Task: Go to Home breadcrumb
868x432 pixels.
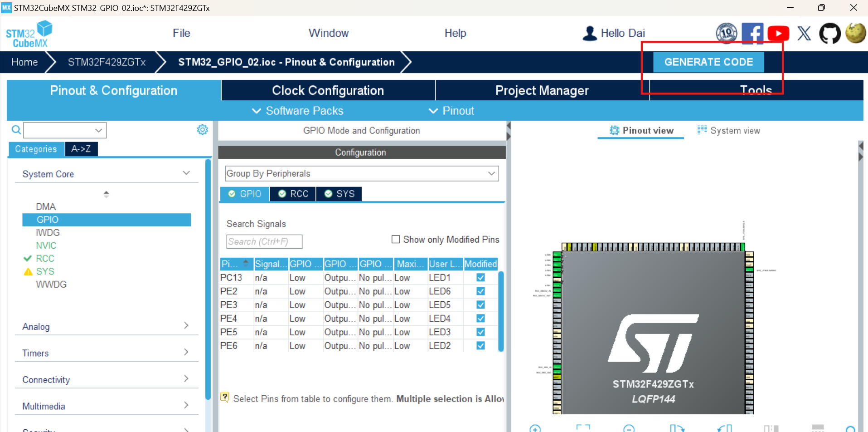Action: (24, 62)
